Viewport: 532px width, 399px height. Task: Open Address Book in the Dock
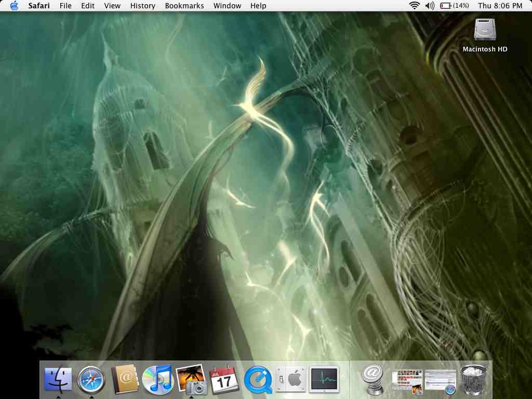[125, 379]
